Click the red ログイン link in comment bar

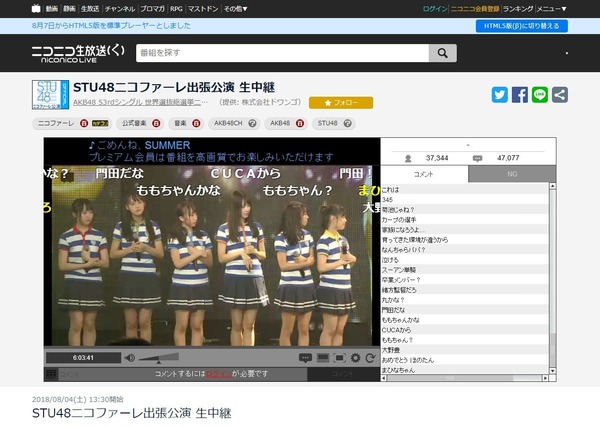(218, 374)
